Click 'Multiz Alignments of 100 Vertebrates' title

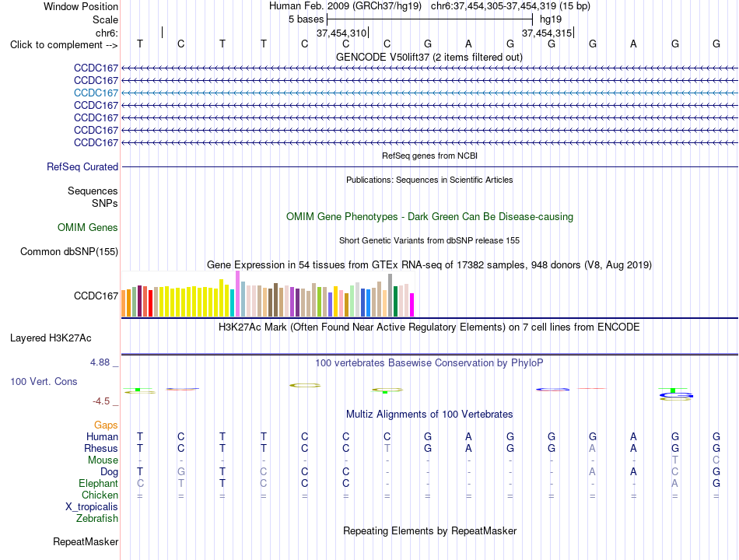(x=429, y=415)
